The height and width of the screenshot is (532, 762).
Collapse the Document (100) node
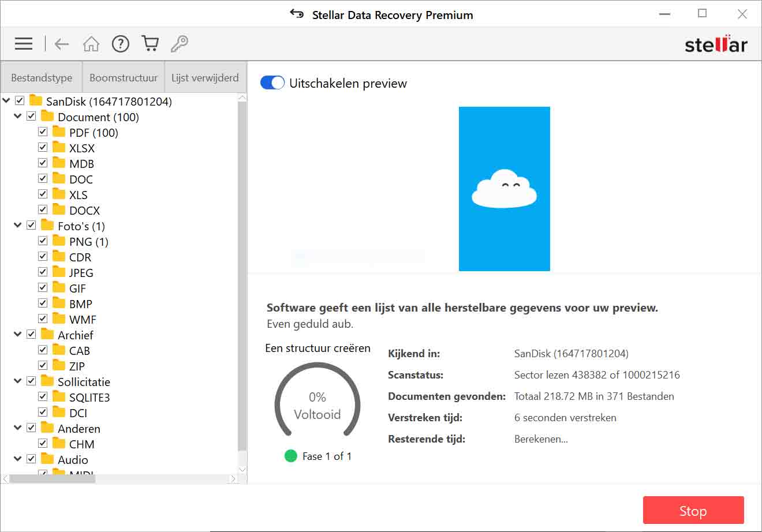click(18, 117)
